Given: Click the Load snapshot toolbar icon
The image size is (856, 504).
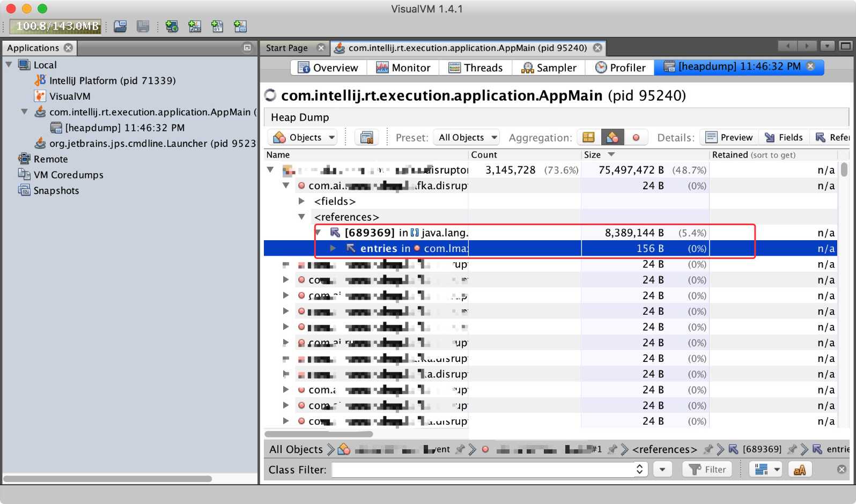Looking at the screenshot, I should pyautogui.click(x=120, y=26).
